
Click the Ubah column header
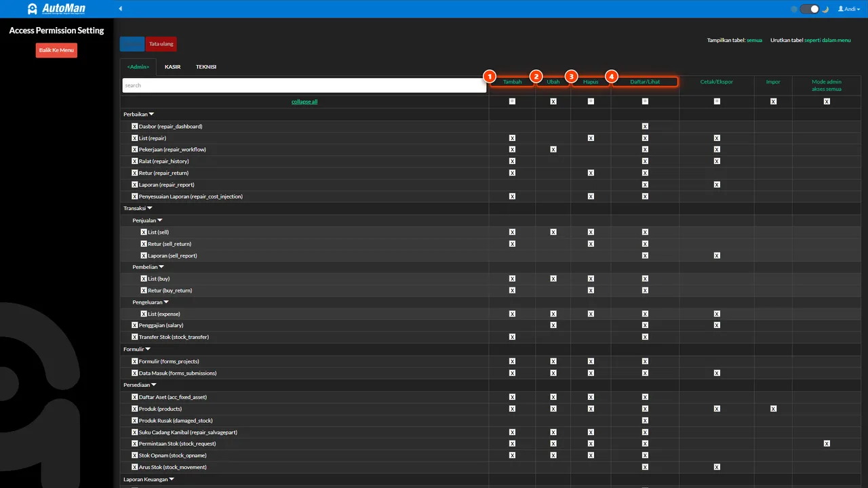coord(553,82)
